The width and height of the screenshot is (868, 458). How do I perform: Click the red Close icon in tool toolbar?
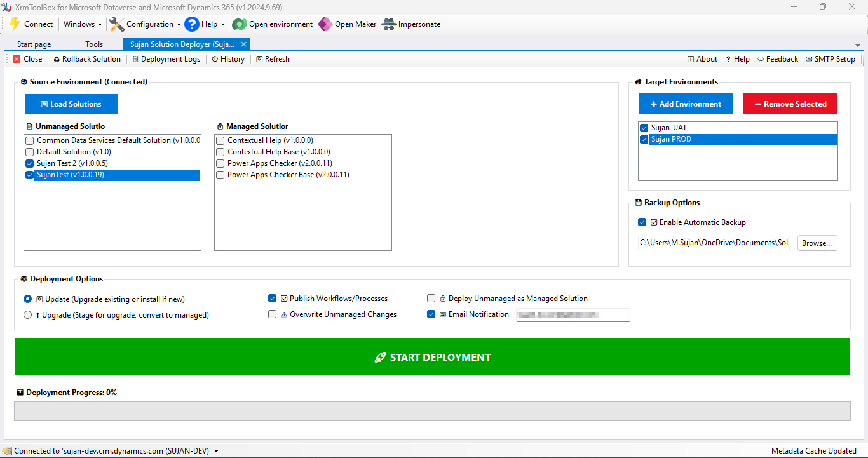(17, 59)
